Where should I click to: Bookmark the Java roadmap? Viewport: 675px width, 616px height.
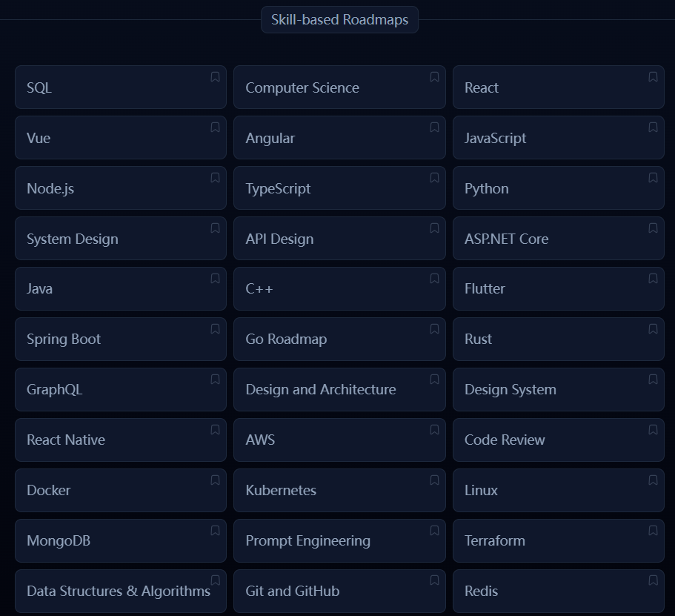pyautogui.click(x=215, y=278)
